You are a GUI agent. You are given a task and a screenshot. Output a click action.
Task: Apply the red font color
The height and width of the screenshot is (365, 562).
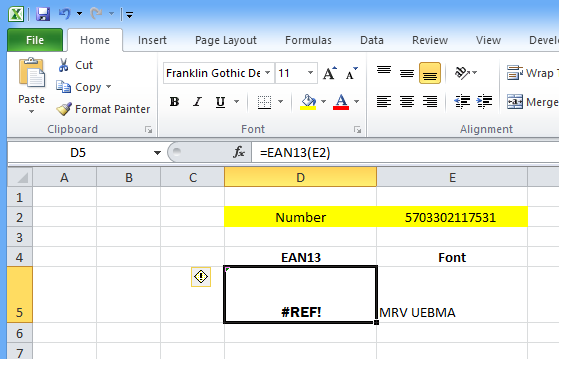[341, 102]
